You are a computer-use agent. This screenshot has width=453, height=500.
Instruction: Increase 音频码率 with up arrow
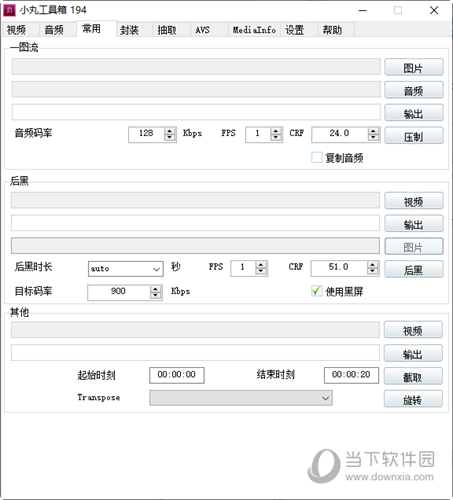pyautogui.click(x=170, y=131)
